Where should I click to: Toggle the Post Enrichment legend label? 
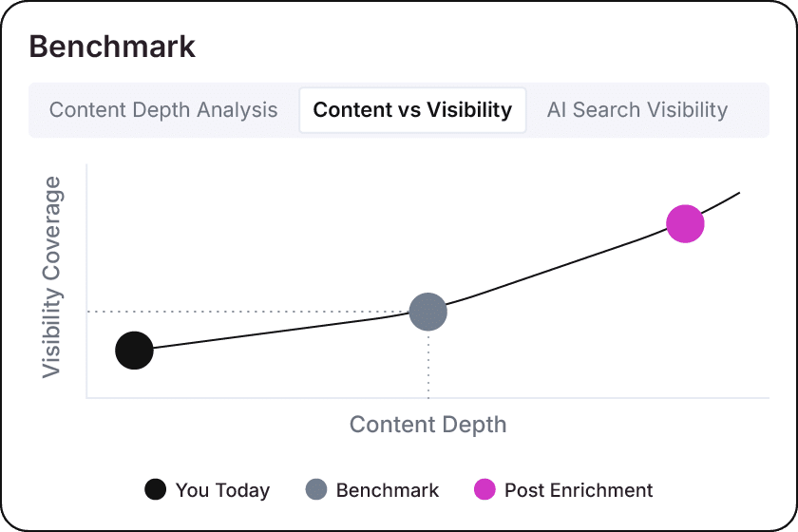coord(579,490)
